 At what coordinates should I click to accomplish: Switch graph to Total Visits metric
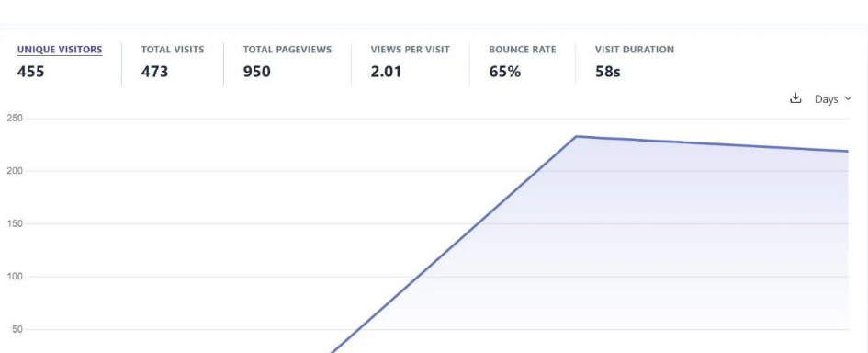[x=173, y=50]
